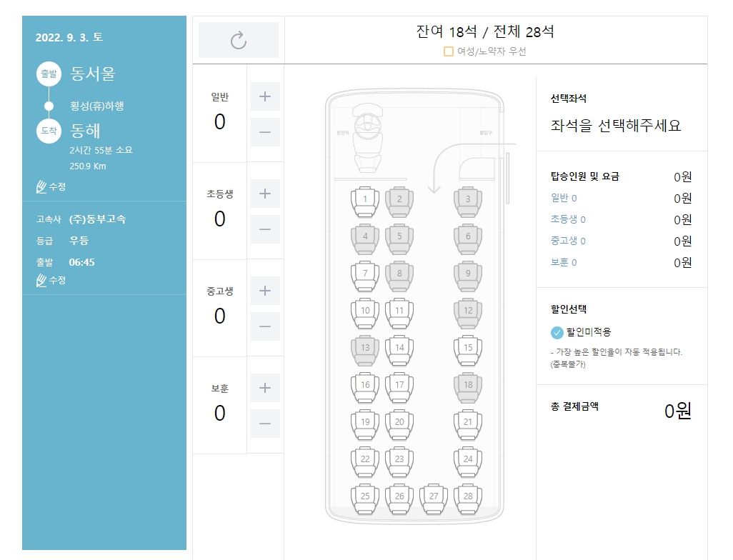
Task: Click the plus icon for 일반 passengers
Action: [x=265, y=96]
